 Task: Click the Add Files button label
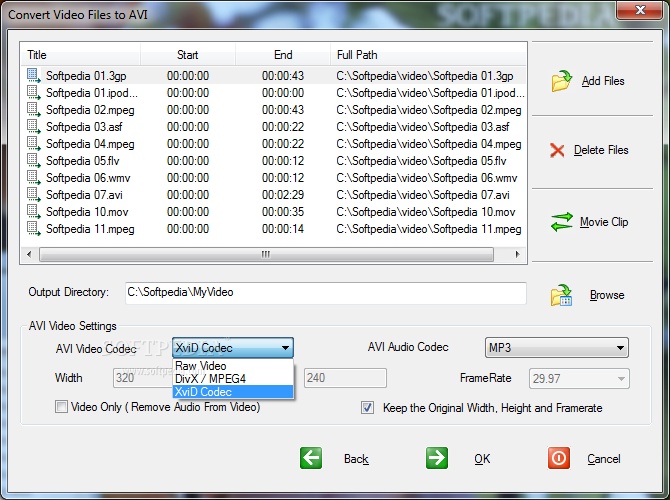point(603,81)
